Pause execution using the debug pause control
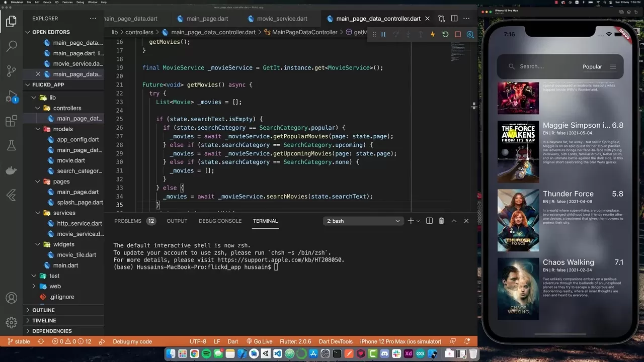This screenshot has height=362, width=644. click(384, 34)
